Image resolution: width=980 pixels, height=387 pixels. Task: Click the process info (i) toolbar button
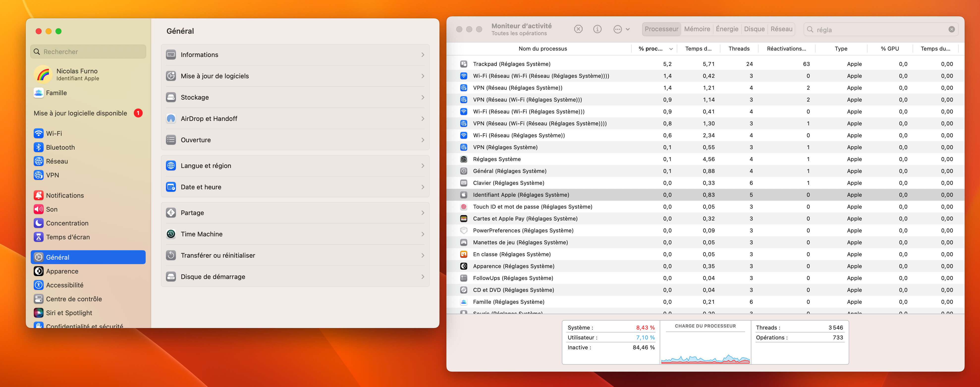point(597,29)
